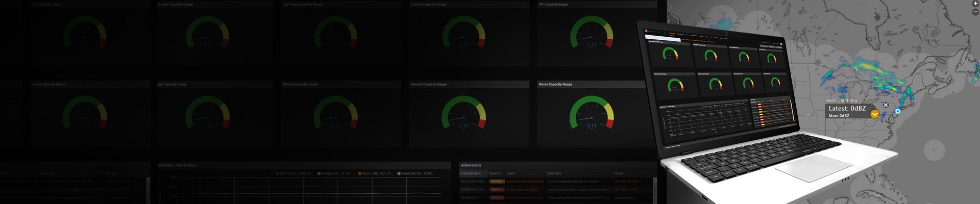Click the Severity column header
The width and height of the screenshot is (980, 204).
(495, 173)
